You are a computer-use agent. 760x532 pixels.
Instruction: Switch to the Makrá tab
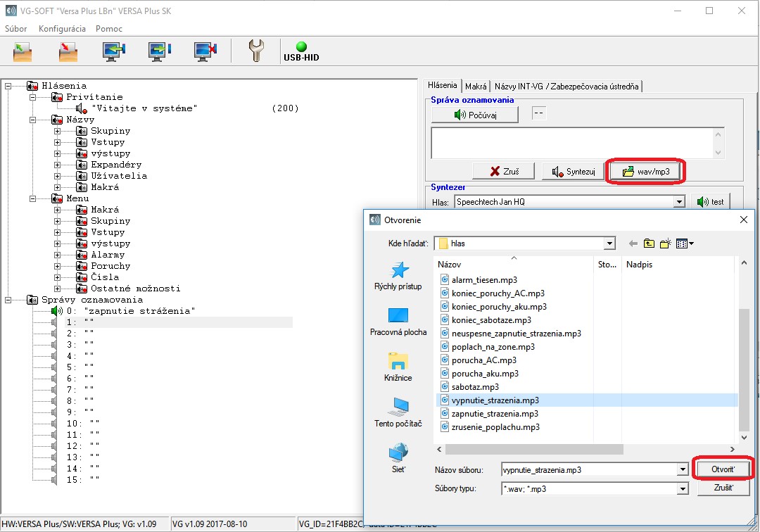point(476,86)
